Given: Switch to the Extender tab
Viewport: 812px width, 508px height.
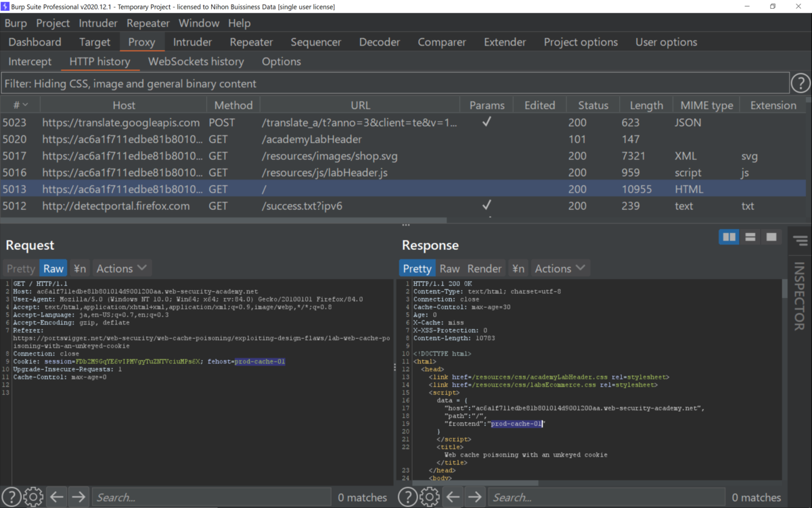Looking at the screenshot, I should pyautogui.click(x=505, y=42).
